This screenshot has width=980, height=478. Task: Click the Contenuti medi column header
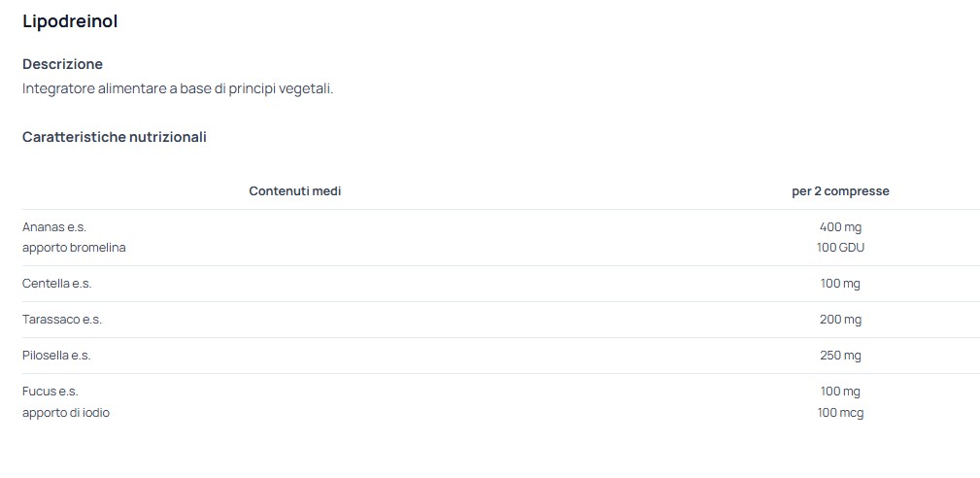pyautogui.click(x=295, y=191)
